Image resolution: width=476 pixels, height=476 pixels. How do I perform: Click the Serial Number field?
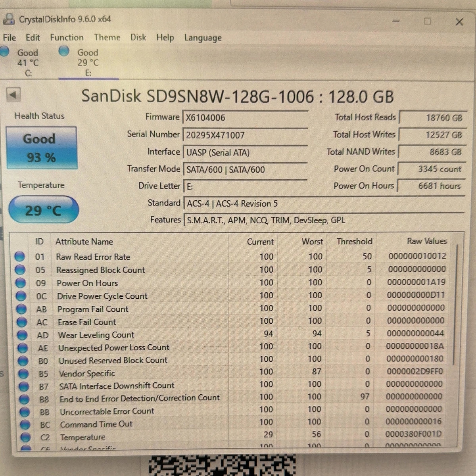click(245, 135)
